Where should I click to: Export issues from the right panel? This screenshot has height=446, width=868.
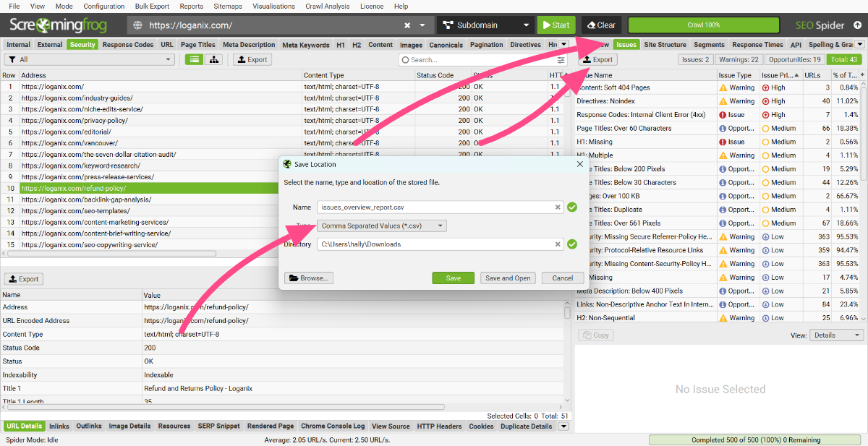click(x=597, y=59)
